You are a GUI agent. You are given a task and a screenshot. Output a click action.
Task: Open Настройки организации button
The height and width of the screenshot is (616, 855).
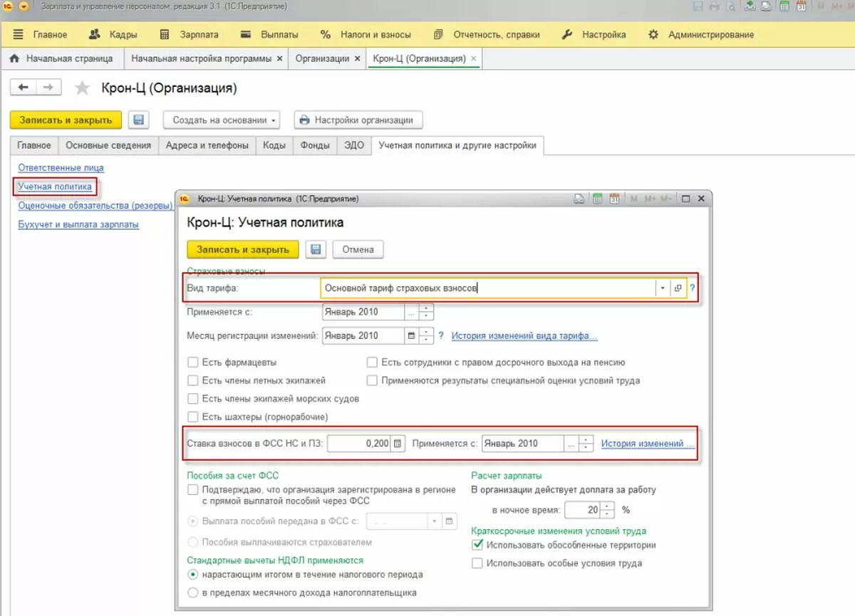coord(358,120)
